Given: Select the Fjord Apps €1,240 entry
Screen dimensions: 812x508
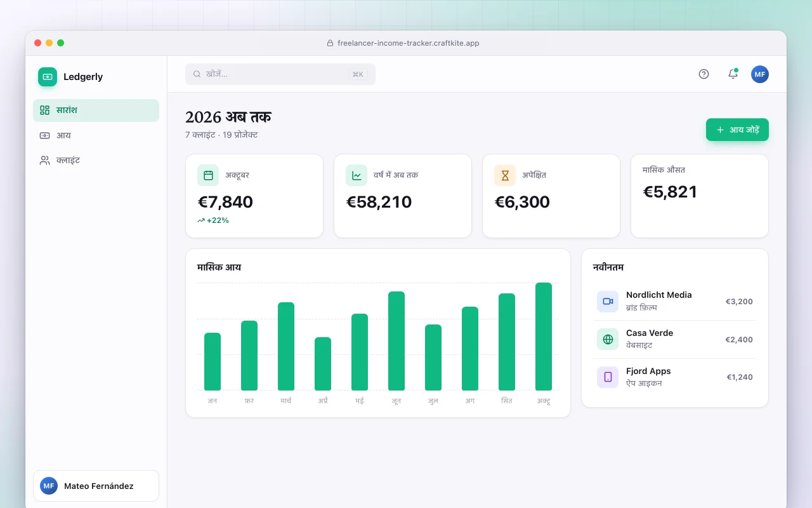Looking at the screenshot, I should pyautogui.click(x=675, y=377).
